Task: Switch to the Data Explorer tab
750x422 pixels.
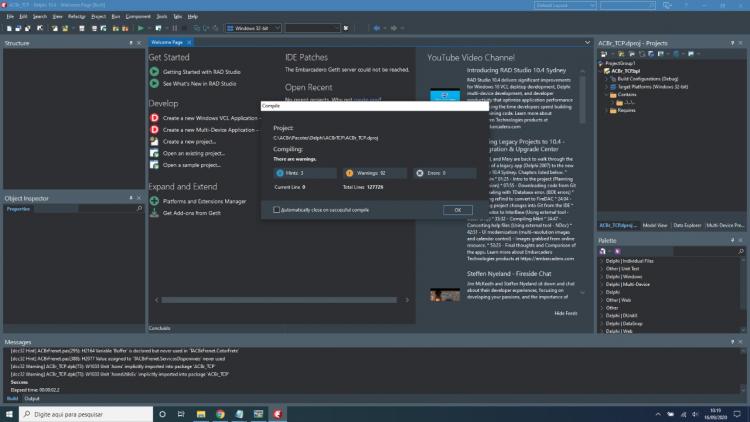Action: [x=687, y=225]
